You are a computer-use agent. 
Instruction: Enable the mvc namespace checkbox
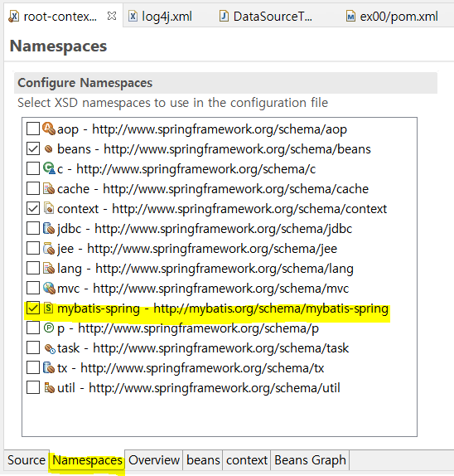coord(33,288)
